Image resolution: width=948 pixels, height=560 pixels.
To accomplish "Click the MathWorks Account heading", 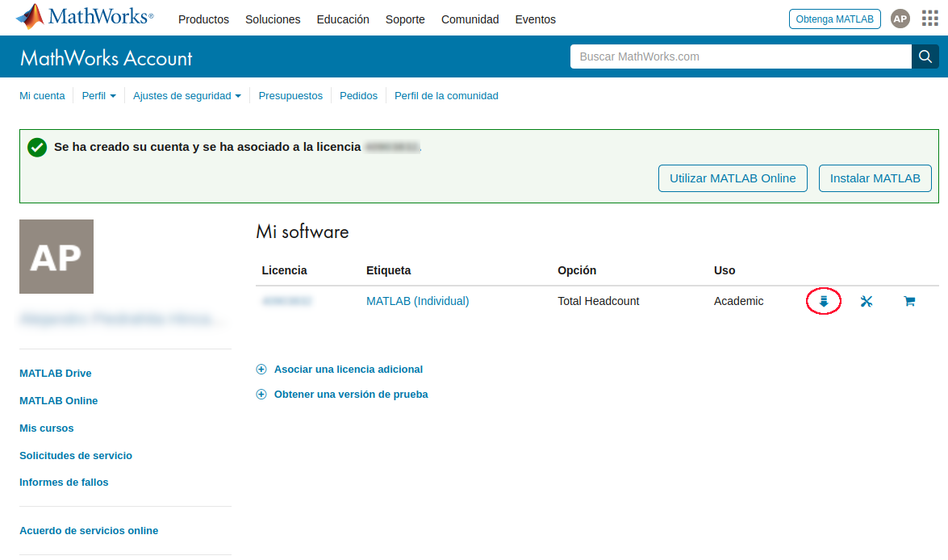I will coord(106,58).
